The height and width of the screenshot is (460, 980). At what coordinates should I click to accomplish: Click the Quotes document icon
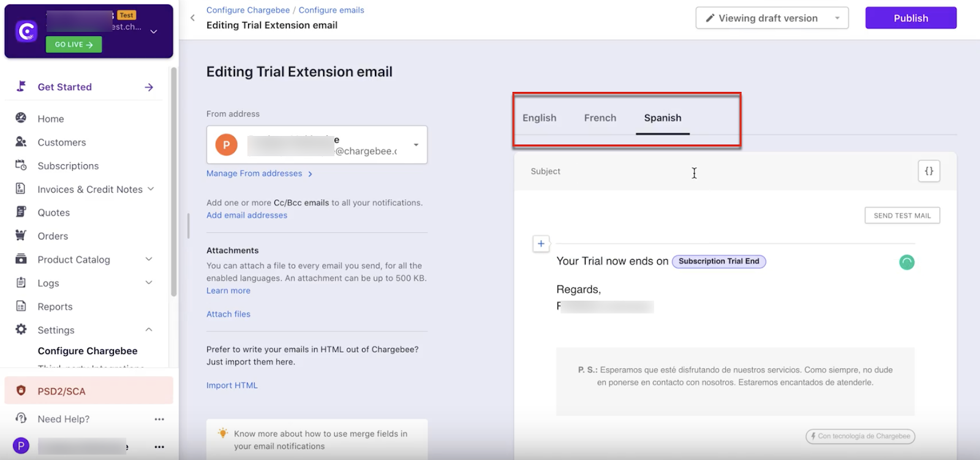click(x=21, y=212)
